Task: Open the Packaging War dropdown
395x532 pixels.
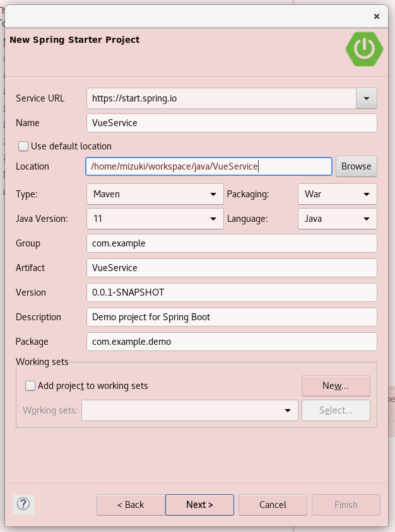Action: pyautogui.click(x=337, y=194)
